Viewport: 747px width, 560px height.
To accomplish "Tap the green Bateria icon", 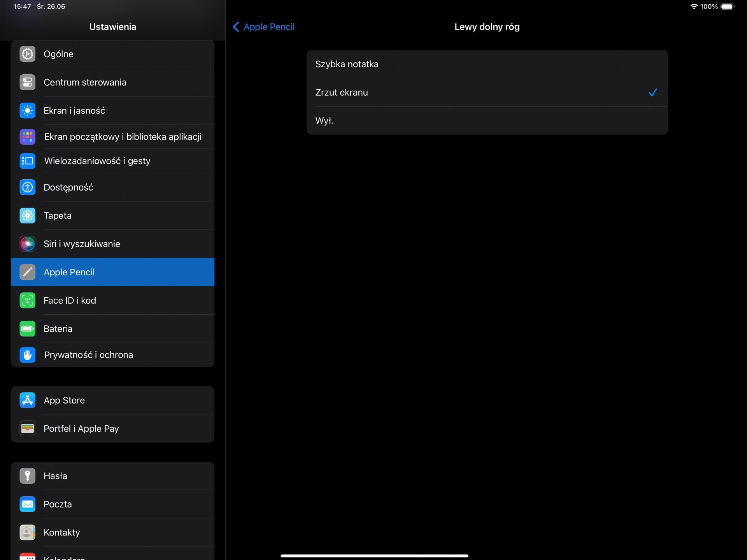I will [x=27, y=329].
